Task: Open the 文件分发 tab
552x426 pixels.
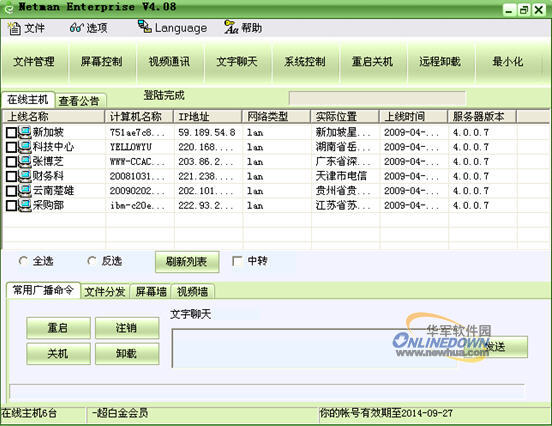Action: tap(105, 292)
